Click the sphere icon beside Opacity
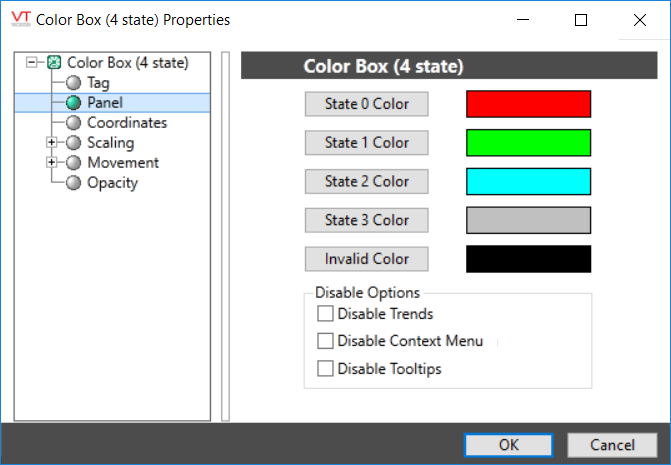This screenshot has width=671, height=465. point(73,183)
